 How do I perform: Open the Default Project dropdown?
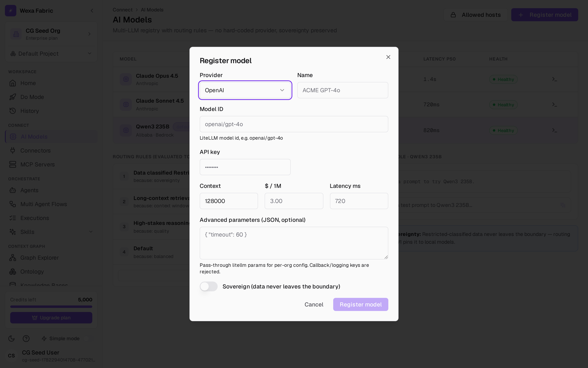pyautogui.click(x=51, y=54)
